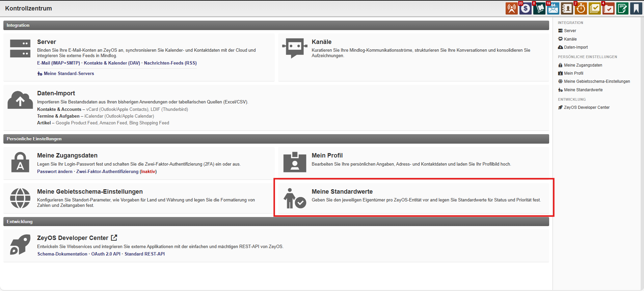Viewport: 644px width, 291px height.
Task: Open the stopwatch time tracking icon
Action: pos(581,8)
